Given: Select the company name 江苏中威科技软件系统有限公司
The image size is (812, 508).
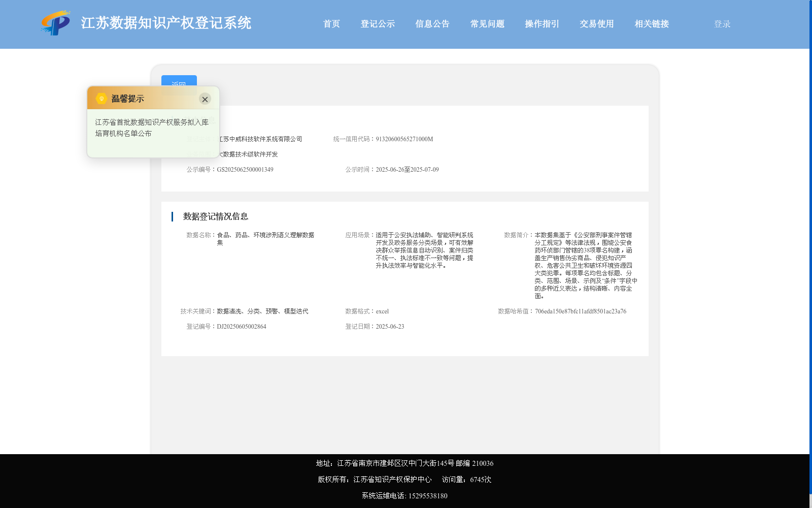Looking at the screenshot, I should 260,139.
